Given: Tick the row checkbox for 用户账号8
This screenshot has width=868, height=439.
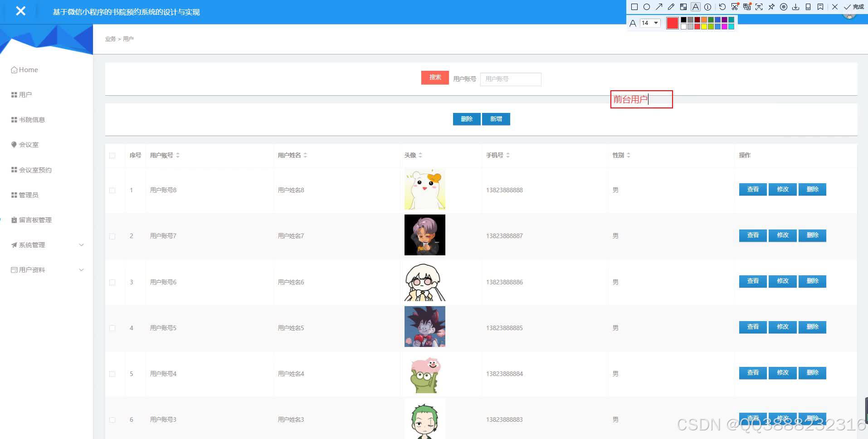Looking at the screenshot, I should pyautogui.click(x=112, y=190).
